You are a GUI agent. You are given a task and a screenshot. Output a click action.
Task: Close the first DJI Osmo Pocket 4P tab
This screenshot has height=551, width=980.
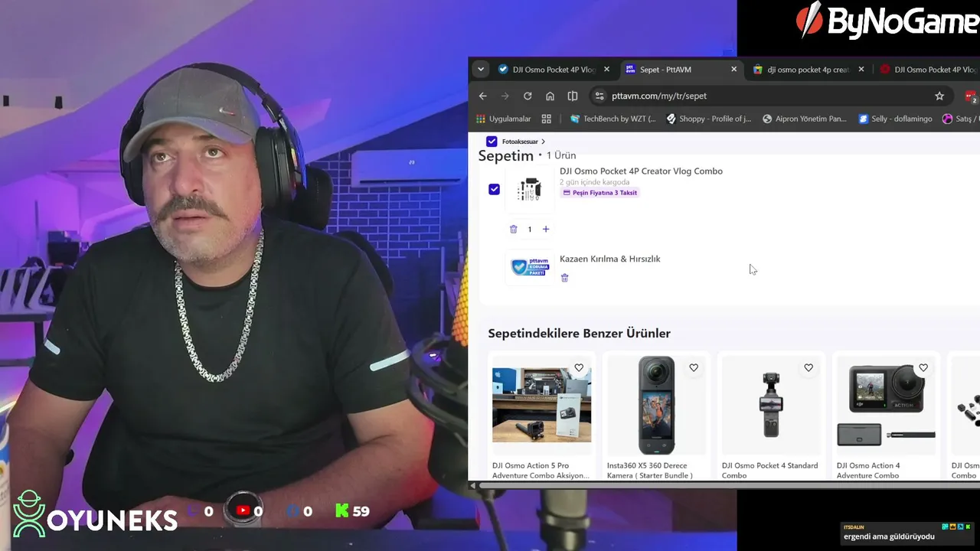tap(606, 69)
